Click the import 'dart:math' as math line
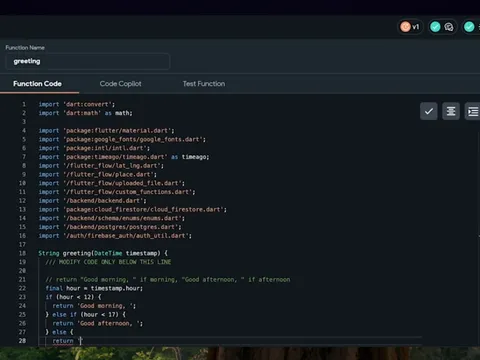 click(x=85, y=113)
